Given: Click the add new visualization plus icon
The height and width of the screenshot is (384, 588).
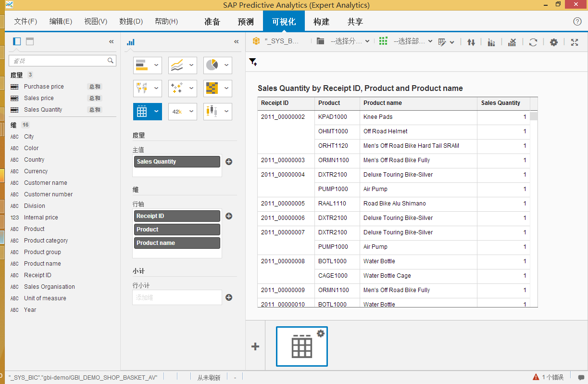Looking at the screenshot, I should (x=255, y=346).
